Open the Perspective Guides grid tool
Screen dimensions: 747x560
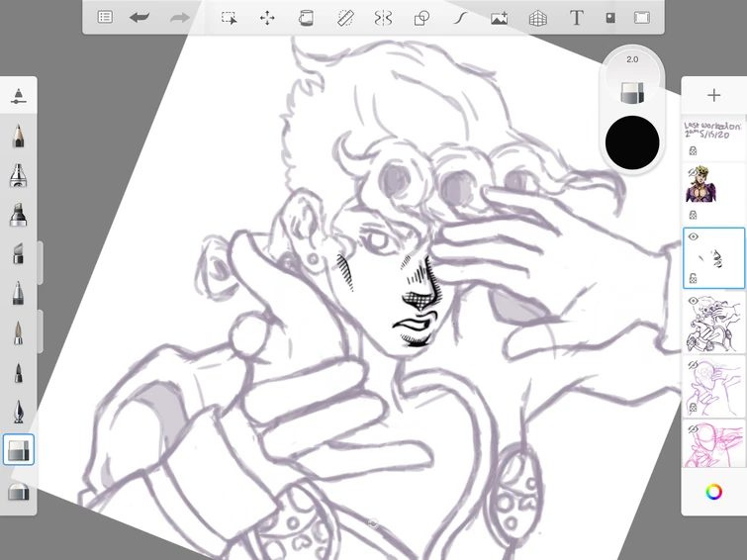click(x=538, y=18)
